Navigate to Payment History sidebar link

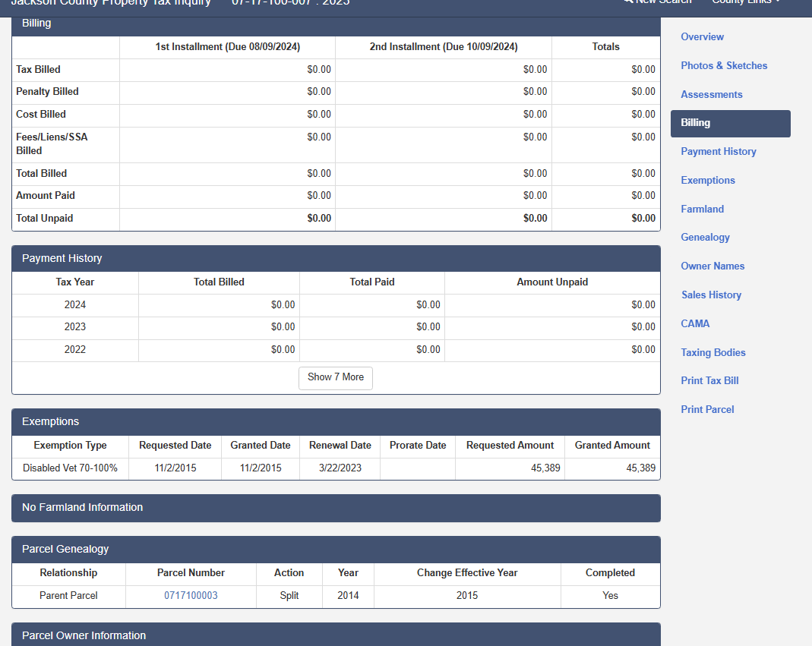pyautogui.click(x=718, y=152)
